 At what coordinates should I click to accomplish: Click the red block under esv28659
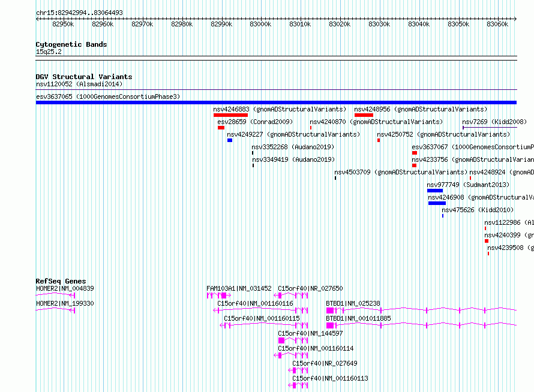[x=221, y=128]
